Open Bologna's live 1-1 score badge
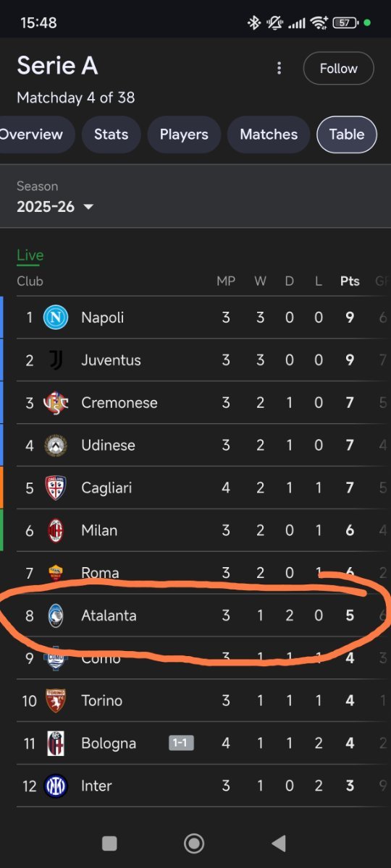The image size is (391, 868). [x=181, y=743]
